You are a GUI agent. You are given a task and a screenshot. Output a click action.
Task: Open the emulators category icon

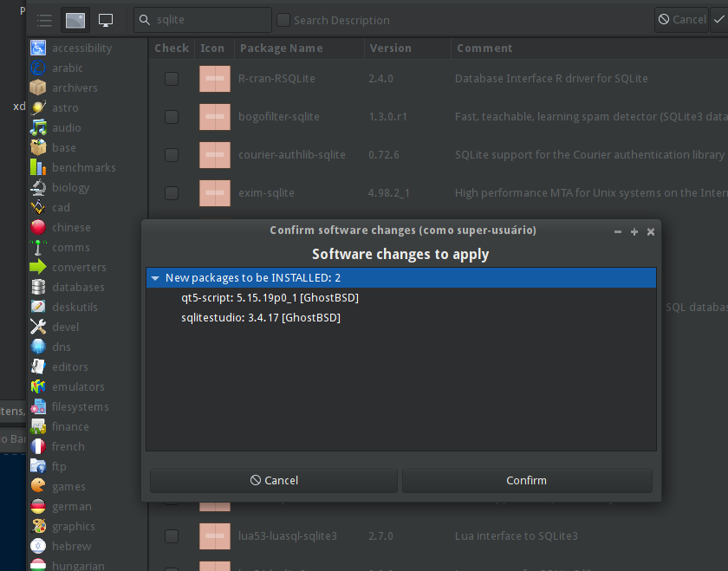tap(38, 386)
